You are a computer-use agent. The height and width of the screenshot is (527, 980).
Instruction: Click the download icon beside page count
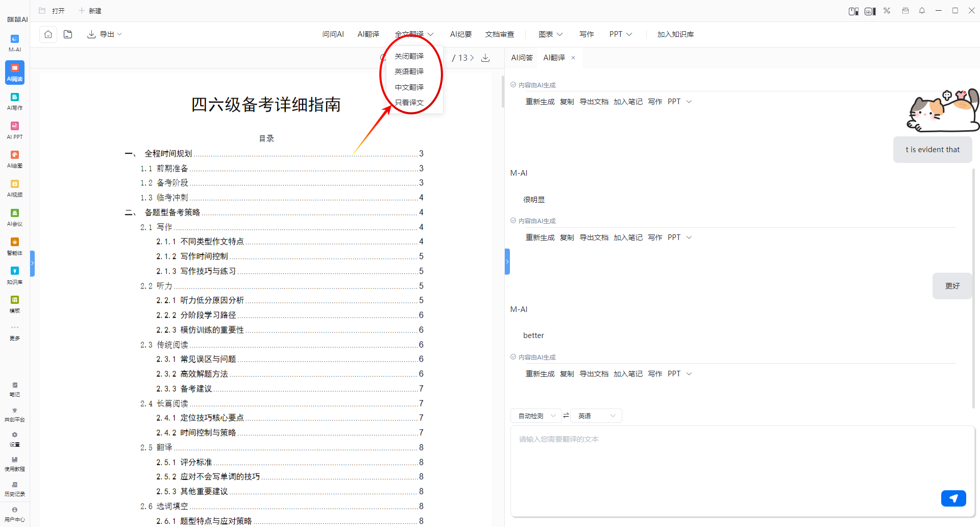click(x=485, y=58)
